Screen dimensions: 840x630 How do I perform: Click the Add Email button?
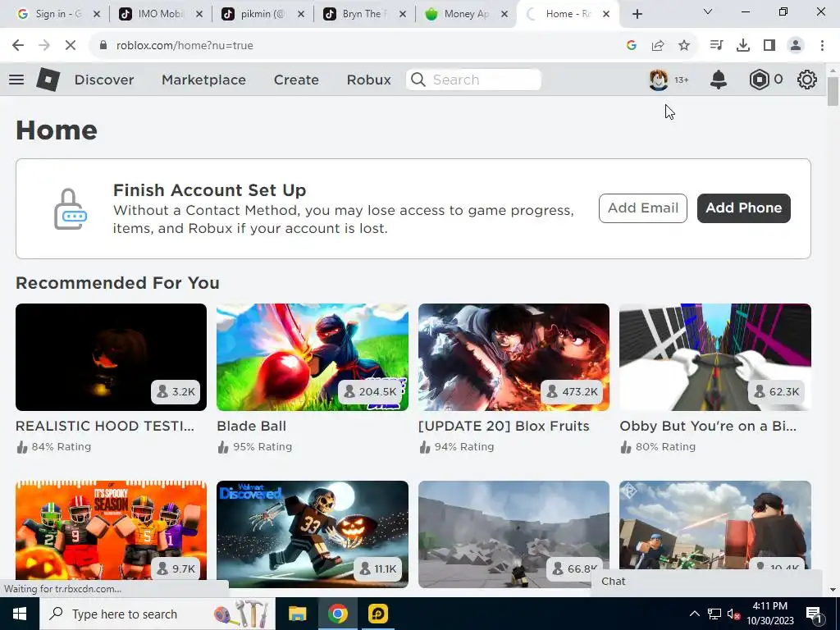tap(643, 208)
